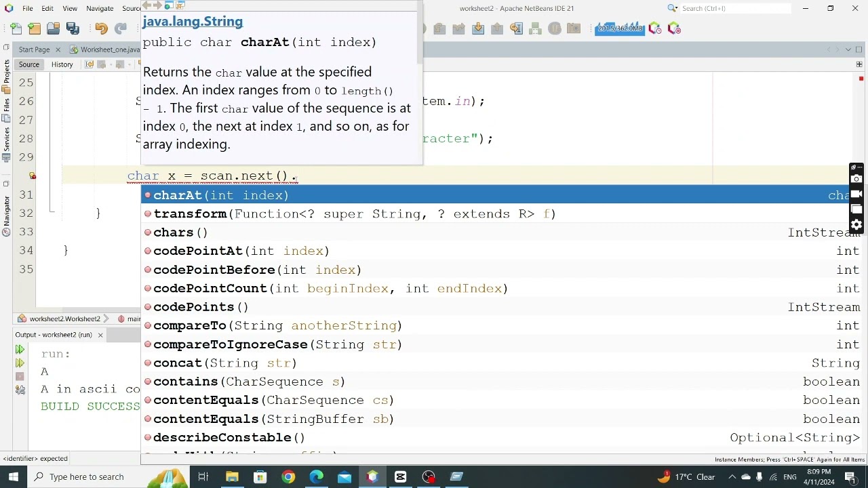This screenshot has height=488, width=868.
Task: Open the Edit menu
Action: [47, 8]
